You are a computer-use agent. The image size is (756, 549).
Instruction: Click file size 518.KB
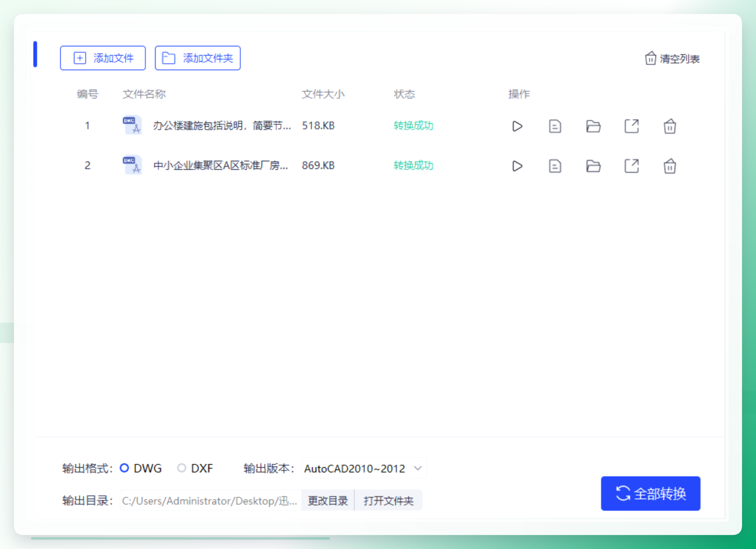tap(318, 126)
